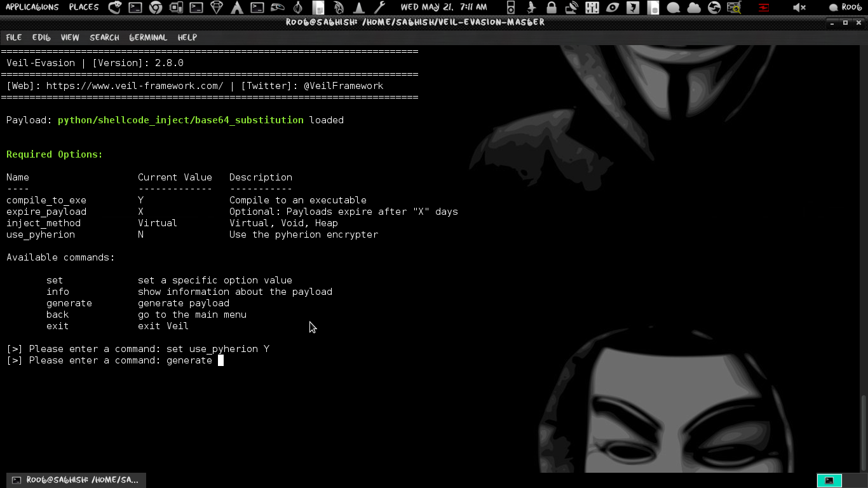This screenshot has height=488, width=868.
Task: Launch the bird-shaped application icon
Action: click(278, 8)
